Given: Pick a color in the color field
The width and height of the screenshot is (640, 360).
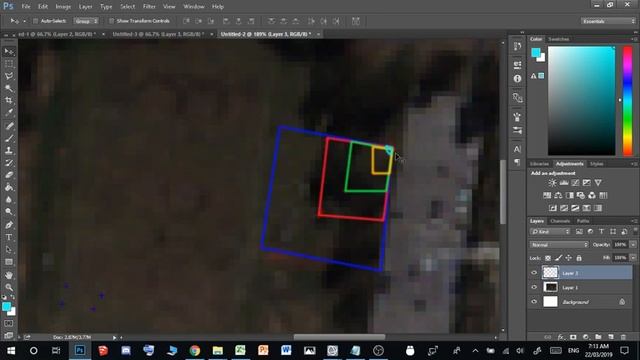Looking at the screenshot, I should (581, 101).
